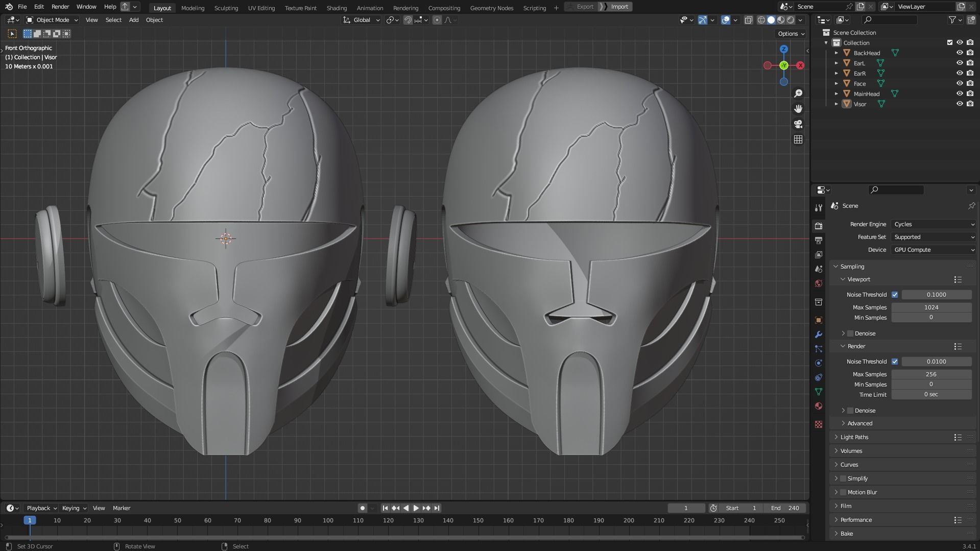980x551 pixels.
Task: Enable the Motion Blur checkbox
Action: click(x=843, y=492)
